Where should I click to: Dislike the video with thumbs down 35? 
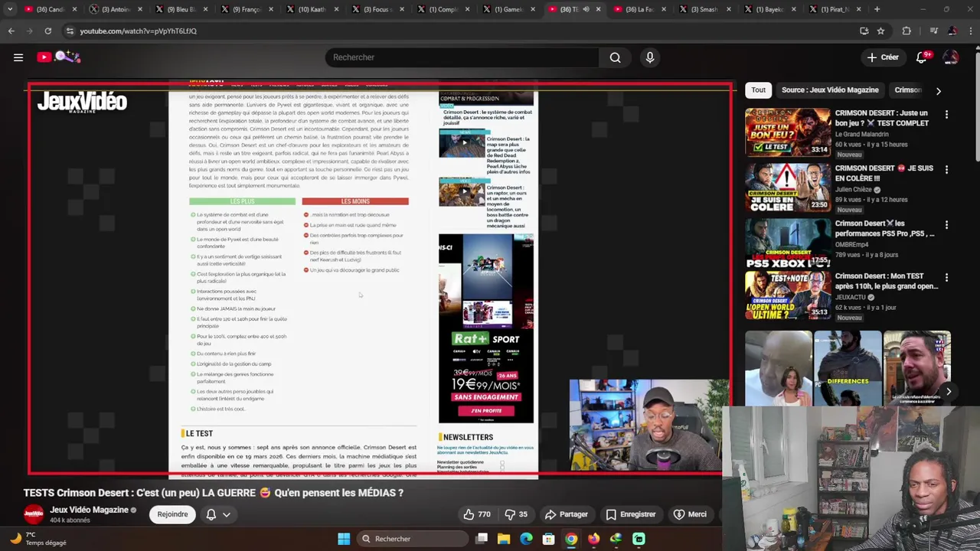coord(516,514)
